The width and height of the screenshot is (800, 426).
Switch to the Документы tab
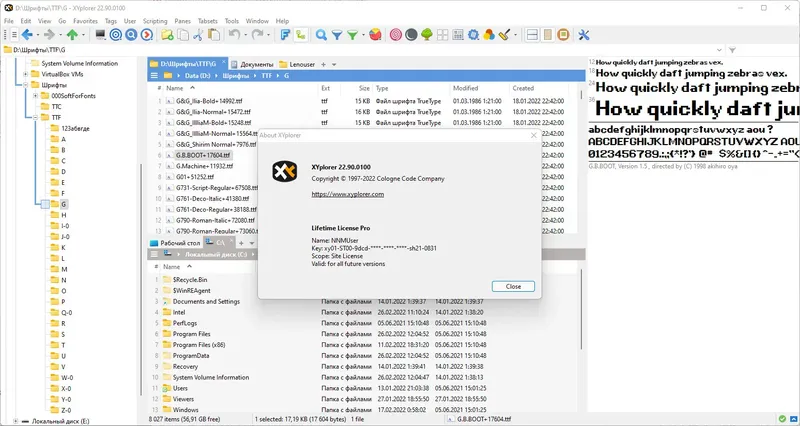click(253, 64)
